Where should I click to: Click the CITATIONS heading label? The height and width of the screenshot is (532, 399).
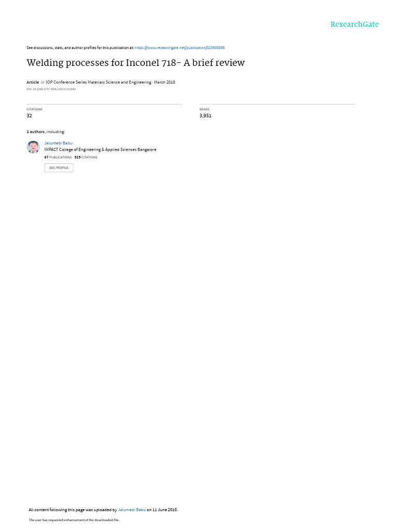click(x=35, y=109)
